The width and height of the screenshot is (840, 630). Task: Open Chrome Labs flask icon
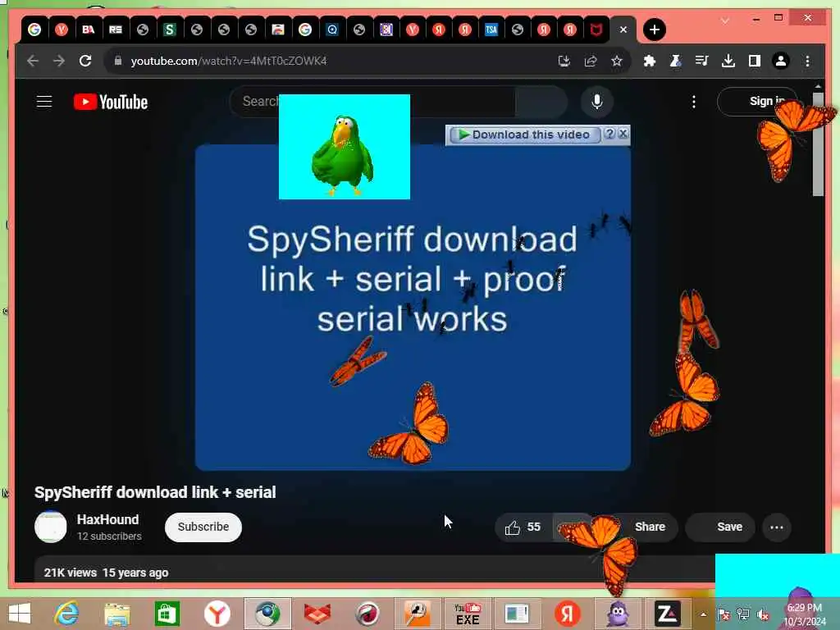[676, 61]
